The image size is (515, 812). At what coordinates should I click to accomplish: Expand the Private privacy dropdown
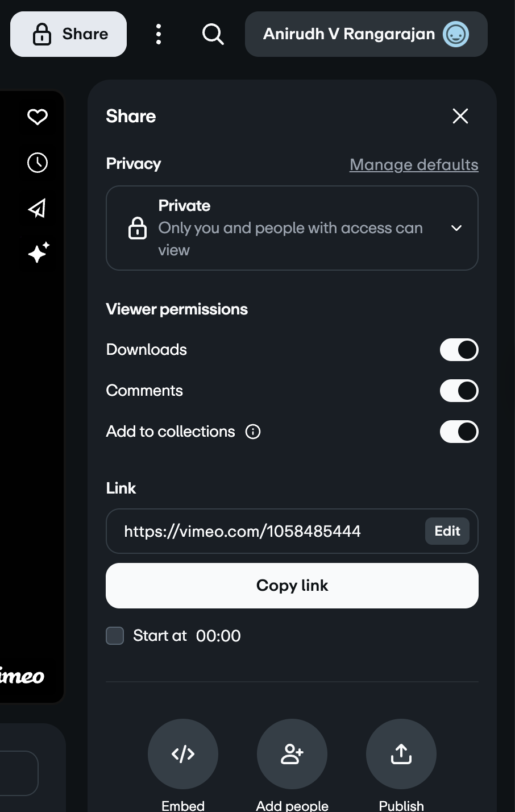(456, 228)
